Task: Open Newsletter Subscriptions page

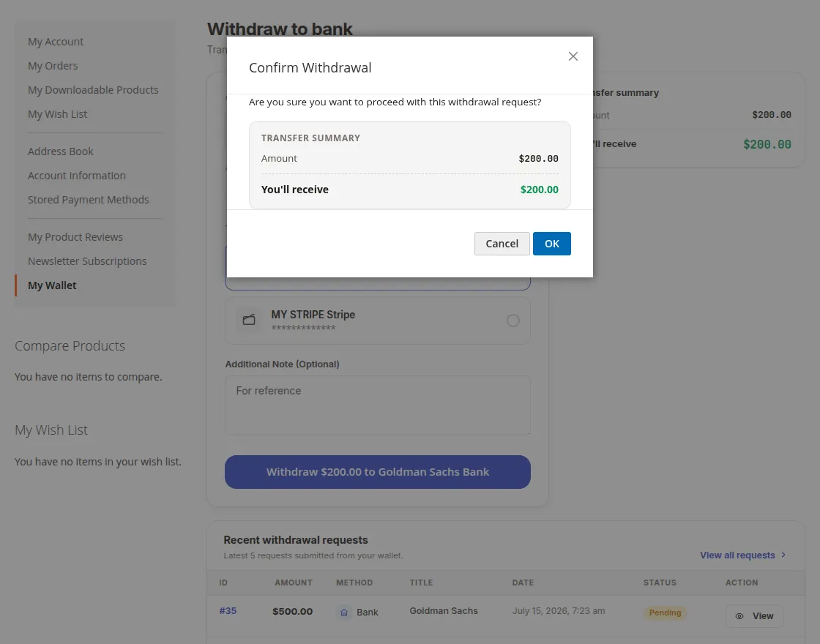Action: pos(87,261)
